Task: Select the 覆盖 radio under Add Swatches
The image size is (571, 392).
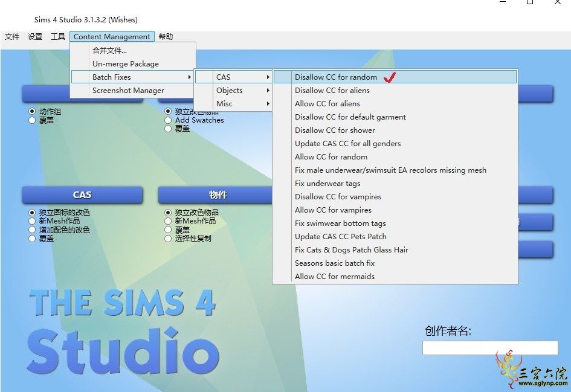Action: coord(168,129)
